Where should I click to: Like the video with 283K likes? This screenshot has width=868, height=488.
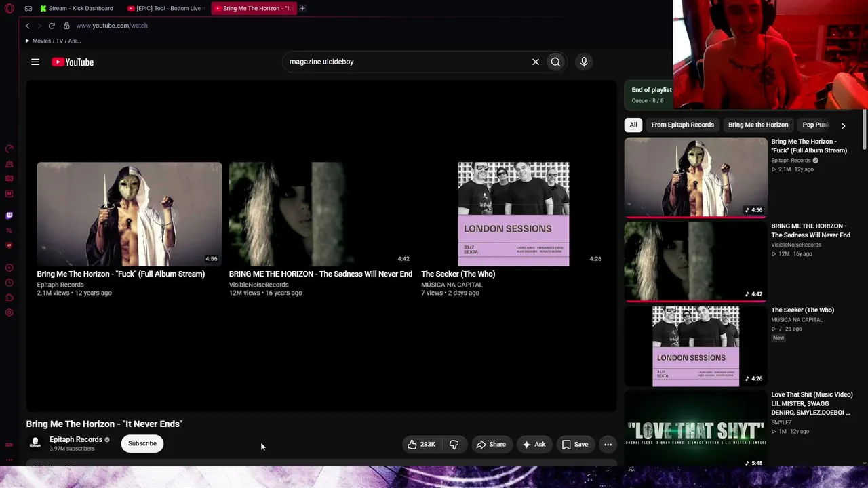tap(421, 445)
